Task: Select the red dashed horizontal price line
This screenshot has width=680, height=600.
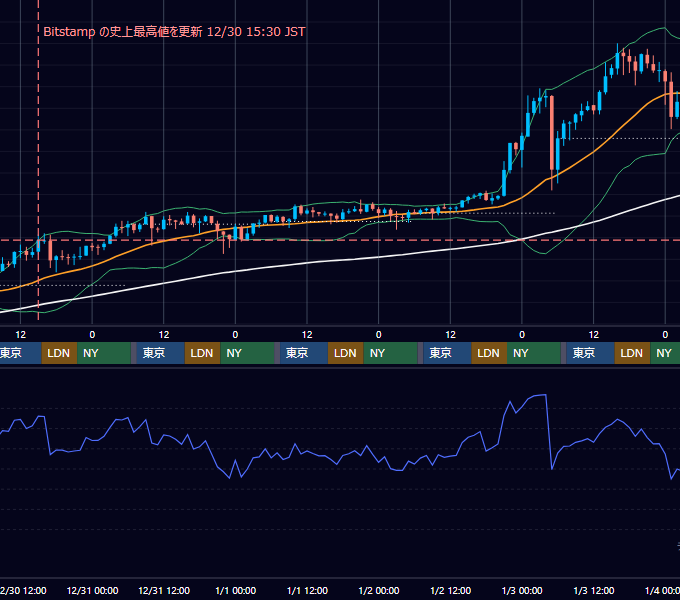Action: tap(340, 240)
